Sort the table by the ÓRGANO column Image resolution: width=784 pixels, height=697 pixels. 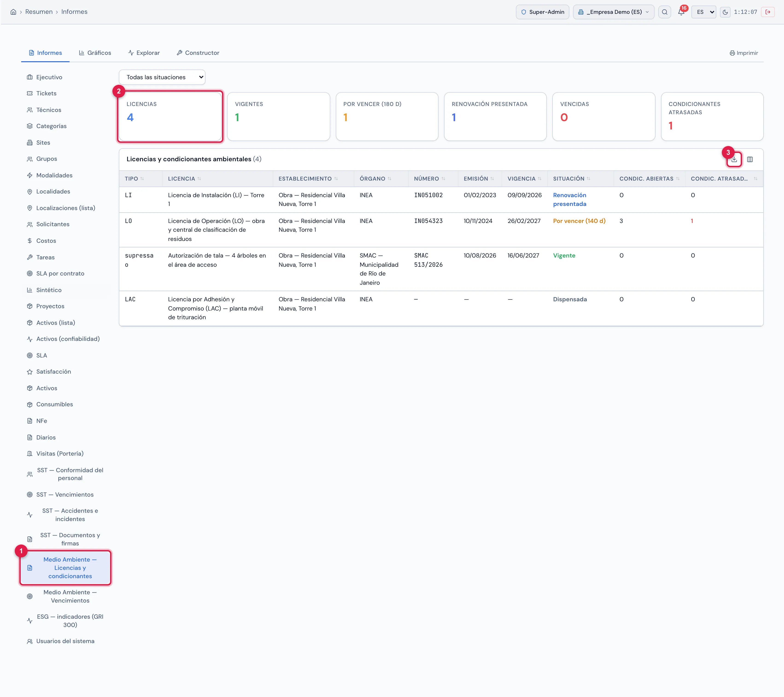[375, 179]
